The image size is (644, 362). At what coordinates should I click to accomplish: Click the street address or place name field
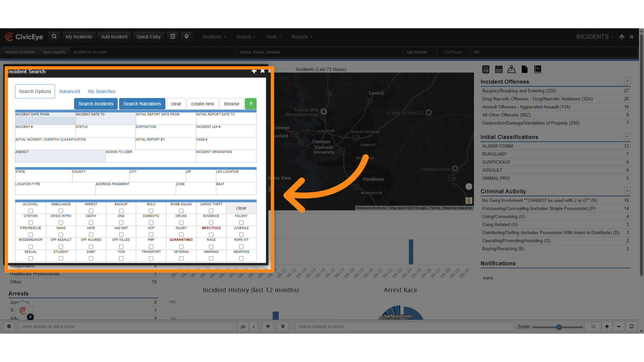(x=127, y=326)
